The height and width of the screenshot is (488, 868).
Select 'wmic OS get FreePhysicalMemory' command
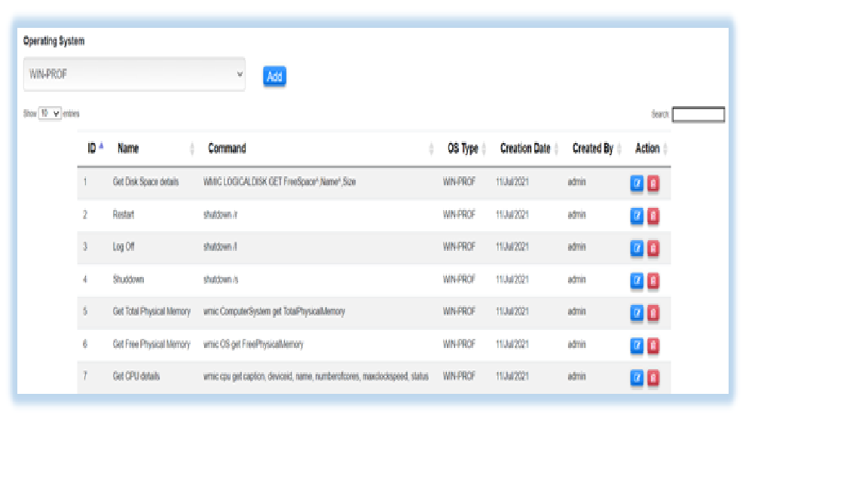click(x=253, y=344)
